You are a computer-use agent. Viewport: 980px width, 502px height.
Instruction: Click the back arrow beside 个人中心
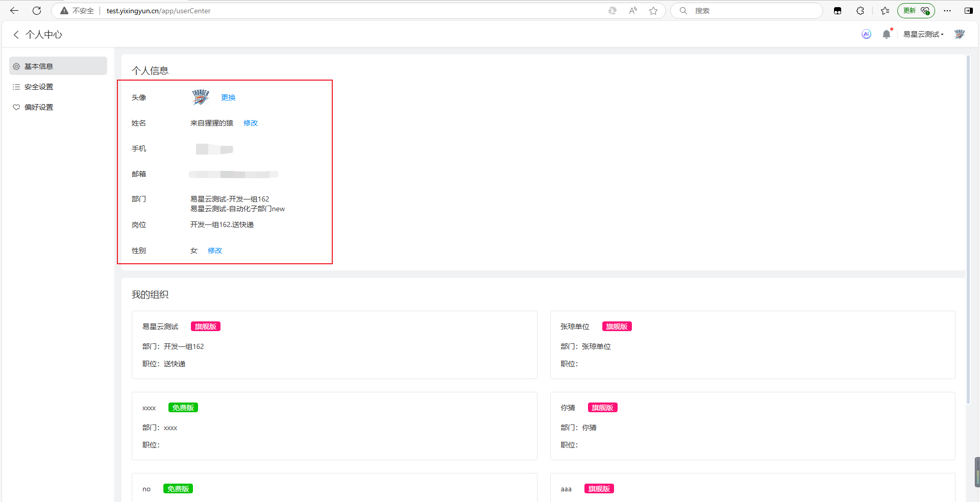tap(16, 34)
